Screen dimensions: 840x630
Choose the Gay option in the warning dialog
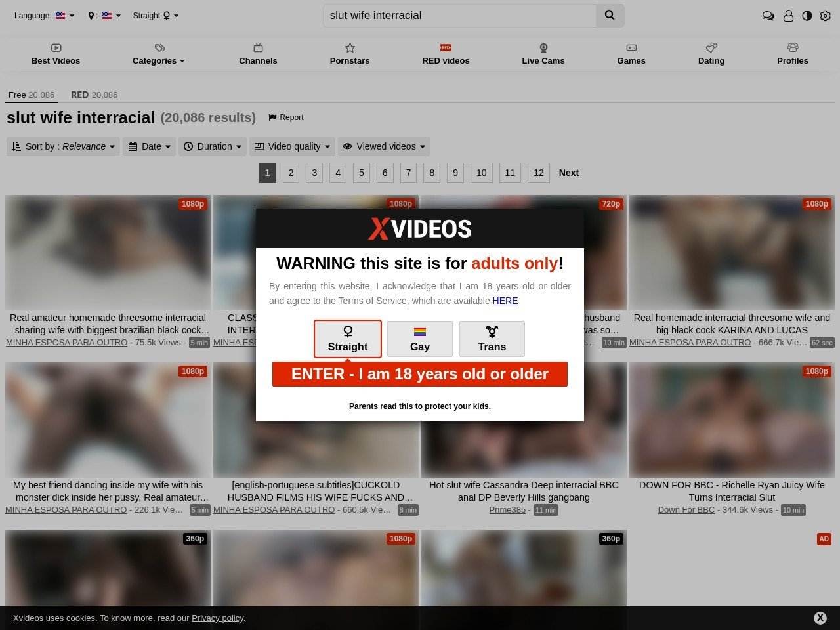pyautogui.click(x=420, y=339)
